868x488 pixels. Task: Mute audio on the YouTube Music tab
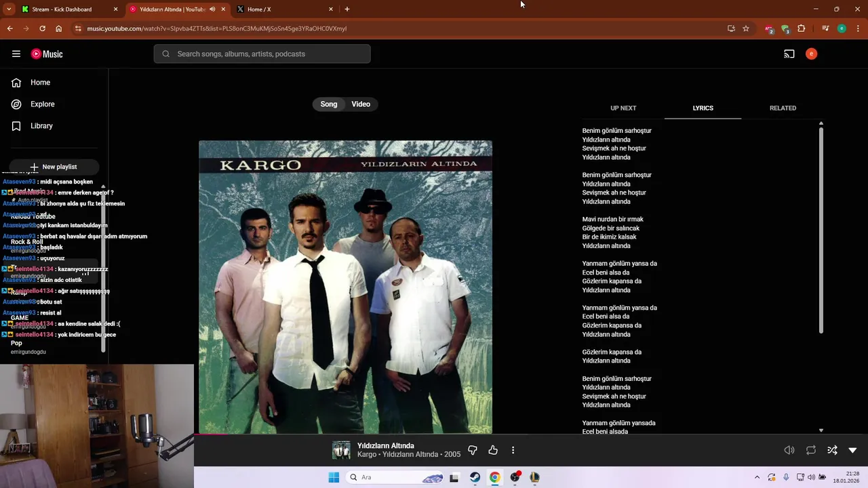click(x=212, y=9)
